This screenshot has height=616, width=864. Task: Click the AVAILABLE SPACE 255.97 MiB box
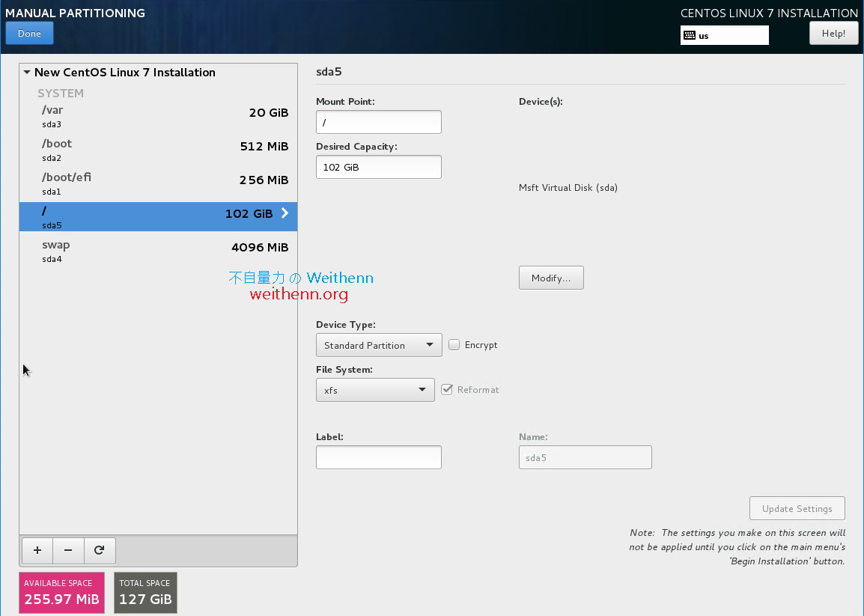(61, 593)
